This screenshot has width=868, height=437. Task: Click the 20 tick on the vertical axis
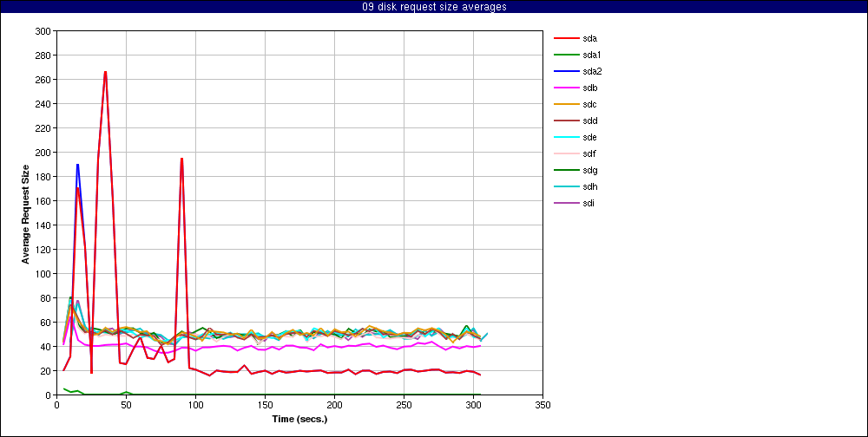(46, 370)
